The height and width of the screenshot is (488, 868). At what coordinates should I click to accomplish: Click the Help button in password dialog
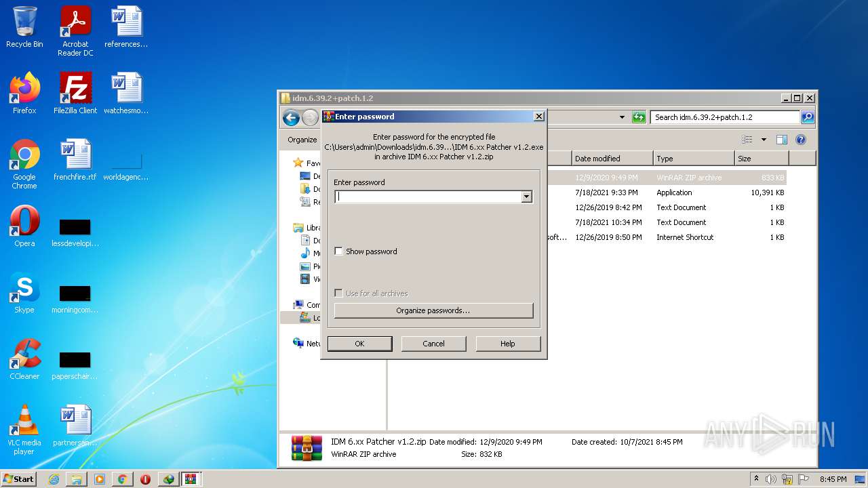coord(508,344)
